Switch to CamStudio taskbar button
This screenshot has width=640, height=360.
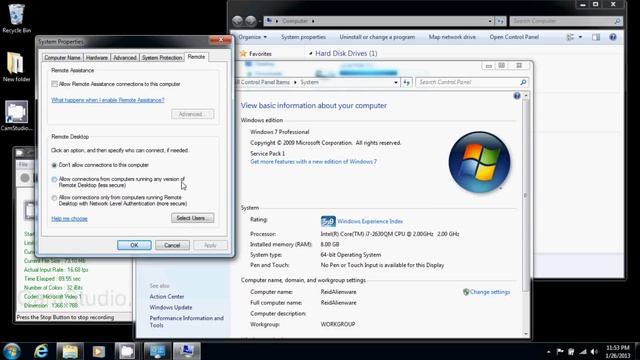point(127,351)
